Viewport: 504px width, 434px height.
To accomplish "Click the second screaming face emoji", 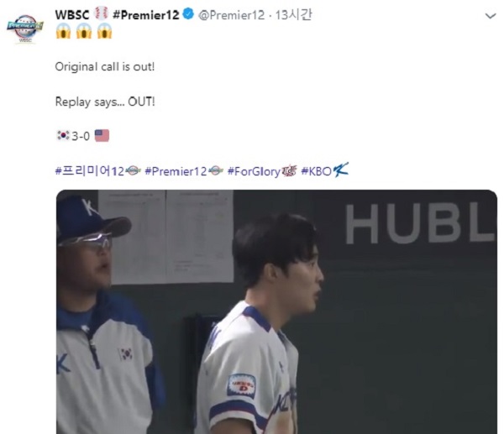I will click(84, 31).
